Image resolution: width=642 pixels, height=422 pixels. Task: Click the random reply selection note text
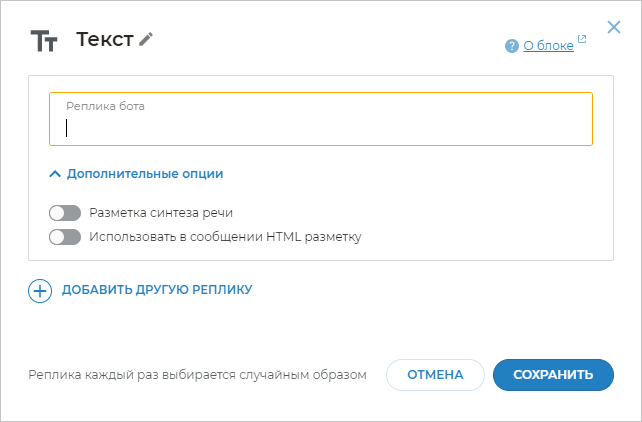pos(197,375)
